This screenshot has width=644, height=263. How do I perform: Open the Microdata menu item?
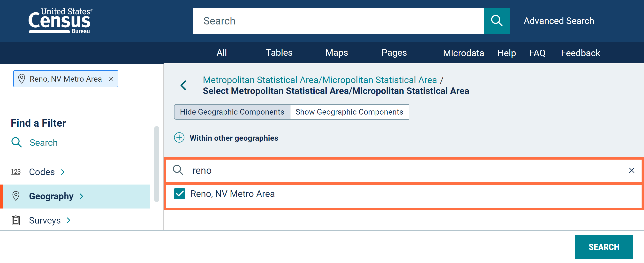click(x=463, y=53)
